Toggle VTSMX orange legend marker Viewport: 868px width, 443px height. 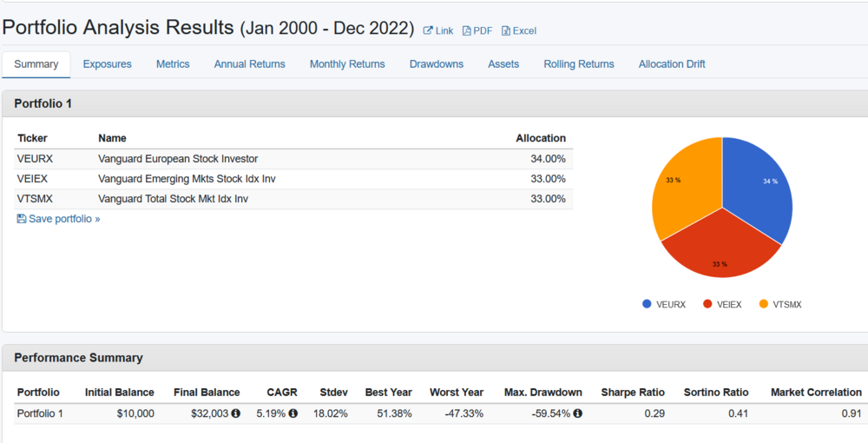point(764,304)
